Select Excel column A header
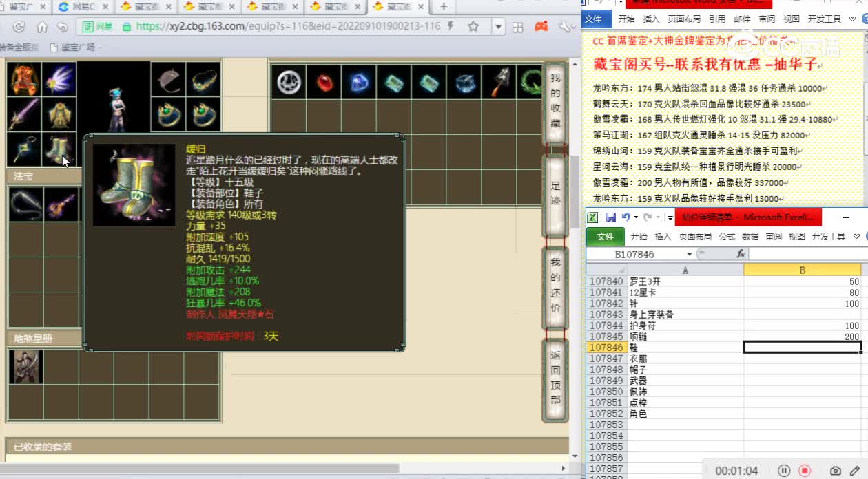Screen dimensions: 868x479 (685, 270)
